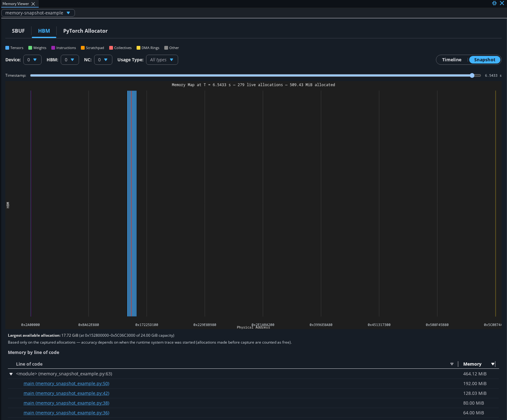
Task: Click the Memory column sort arrow
Action: (493, 364)
